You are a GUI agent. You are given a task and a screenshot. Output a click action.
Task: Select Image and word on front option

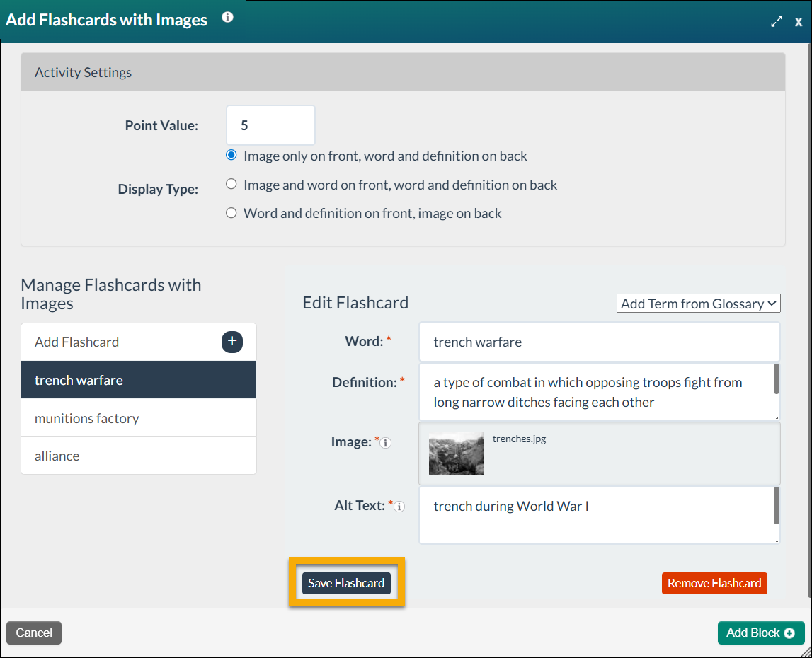pos(231,184)
